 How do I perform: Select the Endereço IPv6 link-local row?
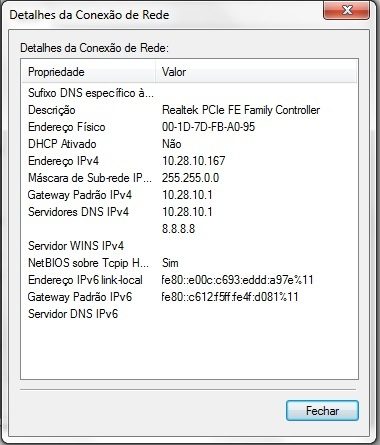[x=189, y=280]
